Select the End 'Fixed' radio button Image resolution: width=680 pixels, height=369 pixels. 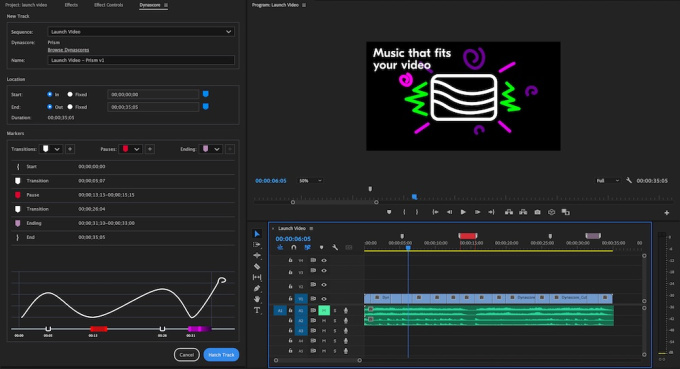click(x=70, y=107)
